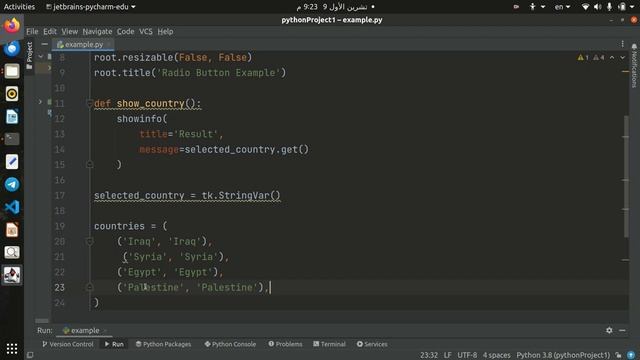This screenshot has height=360, width=640.
Task: Open the File menu
Action: (x=32, y=31)
